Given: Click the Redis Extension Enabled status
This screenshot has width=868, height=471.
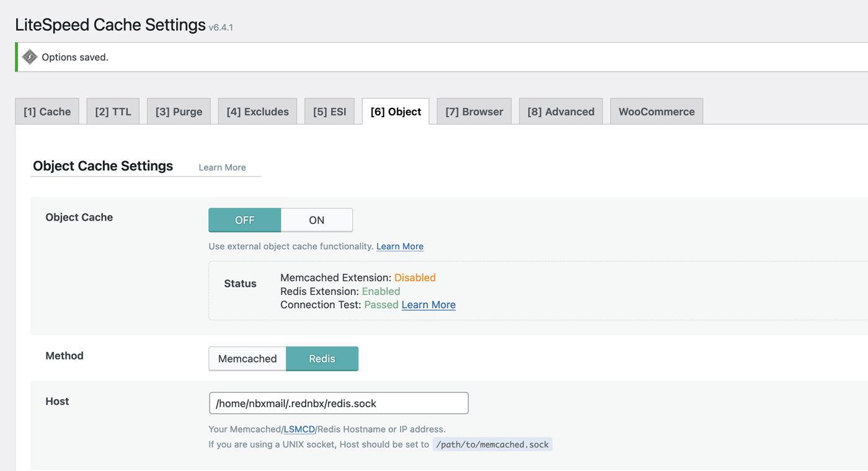Looking at the screenshot, I should (x=381, y=291).
